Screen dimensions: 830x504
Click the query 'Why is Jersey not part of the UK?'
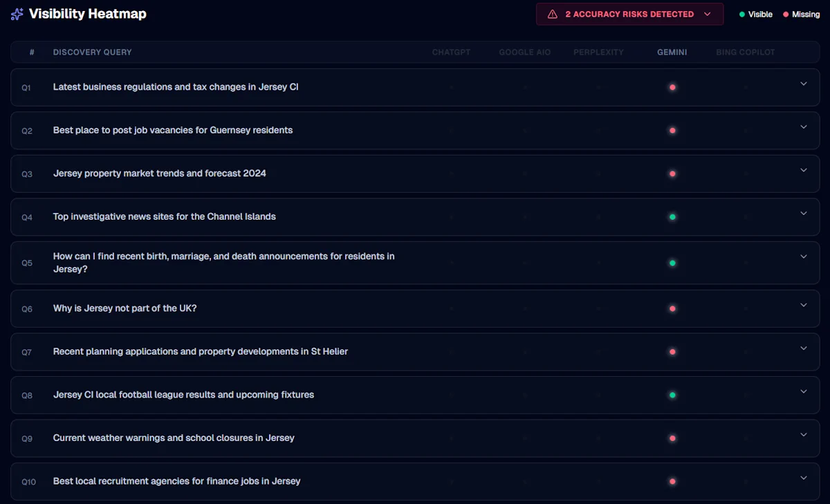tap(124, 308)
